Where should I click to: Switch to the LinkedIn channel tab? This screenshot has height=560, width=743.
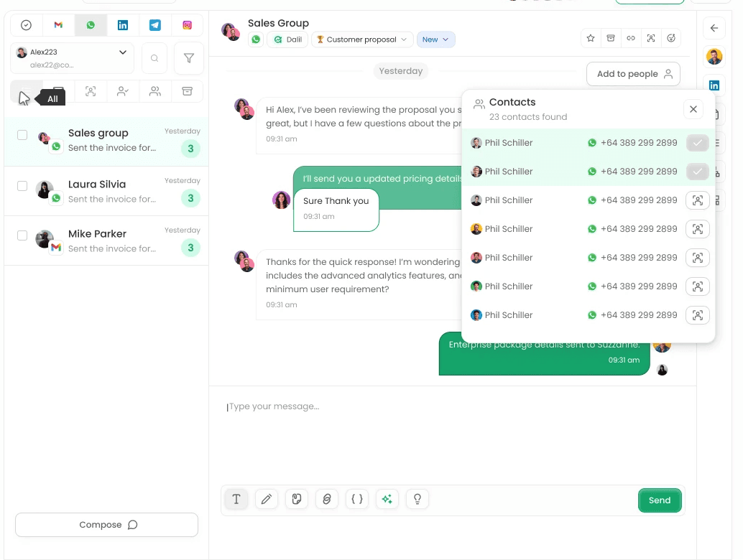[x=122, y=24]
